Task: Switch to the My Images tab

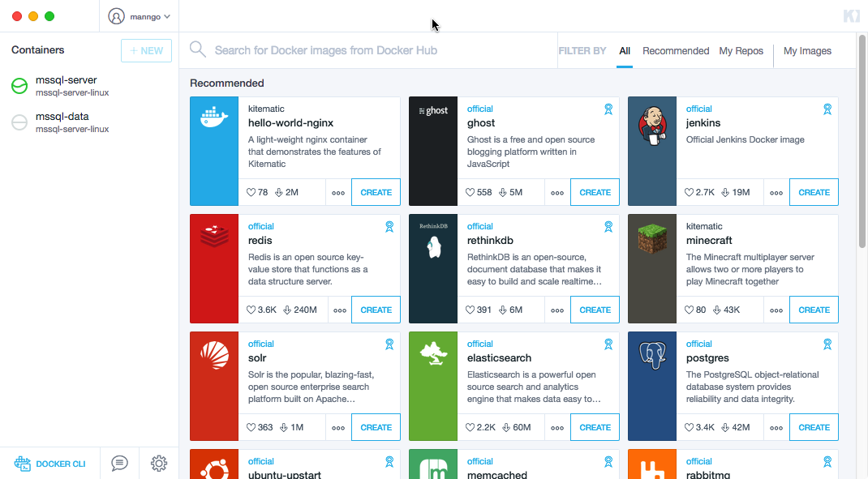Action: tap(807, 51)
